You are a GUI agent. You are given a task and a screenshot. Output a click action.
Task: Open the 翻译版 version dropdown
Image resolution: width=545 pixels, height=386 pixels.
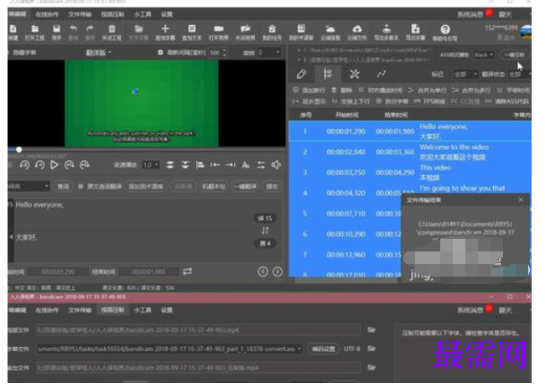click(x=99, y=52)
